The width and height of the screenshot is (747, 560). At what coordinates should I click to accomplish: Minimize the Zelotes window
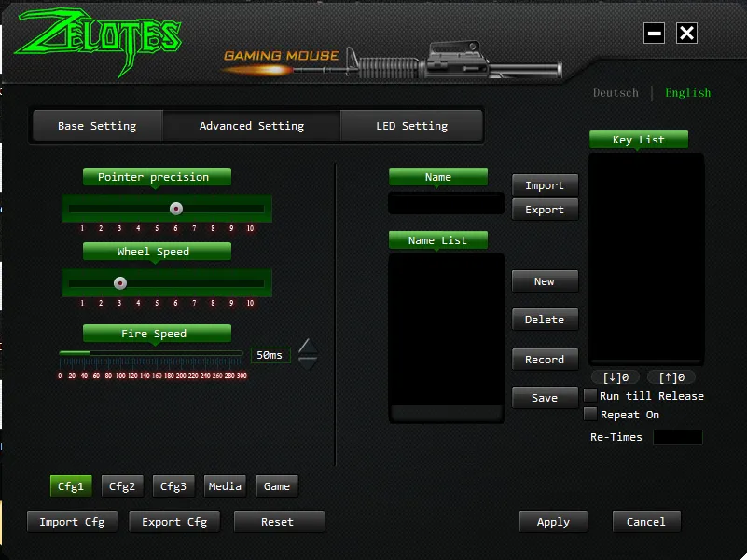(654, 34)
